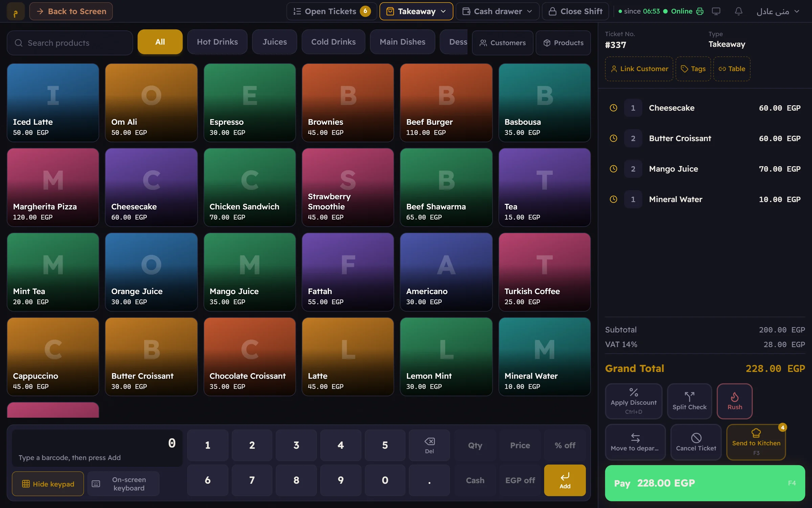Image resolution: width=812 pixels, height=508 pixels.
Task: Click the Search products field
Action: coord(70,43)
